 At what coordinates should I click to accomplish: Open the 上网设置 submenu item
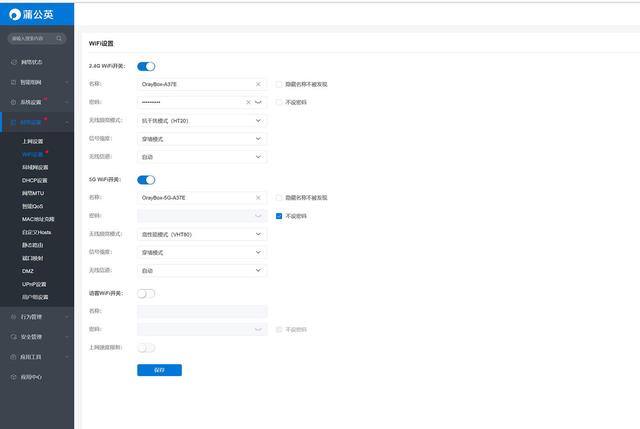pyautogui.click(x=33, y=141)
